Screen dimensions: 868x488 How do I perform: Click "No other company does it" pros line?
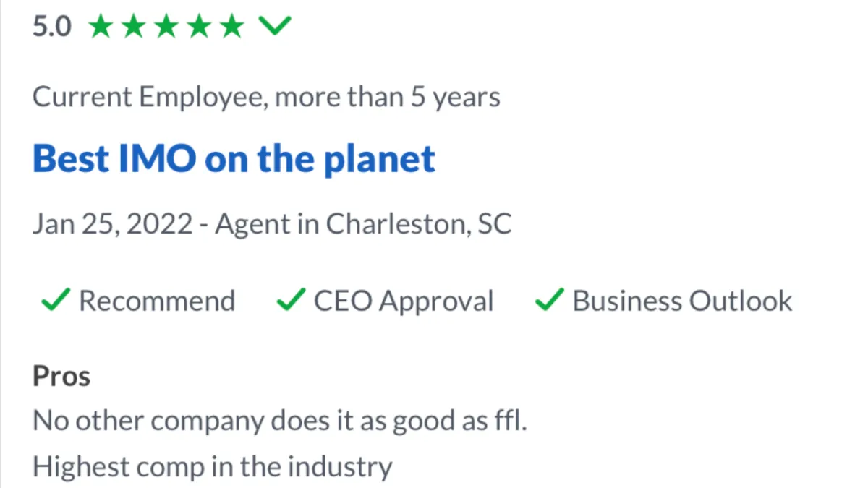tap(279, 421)
